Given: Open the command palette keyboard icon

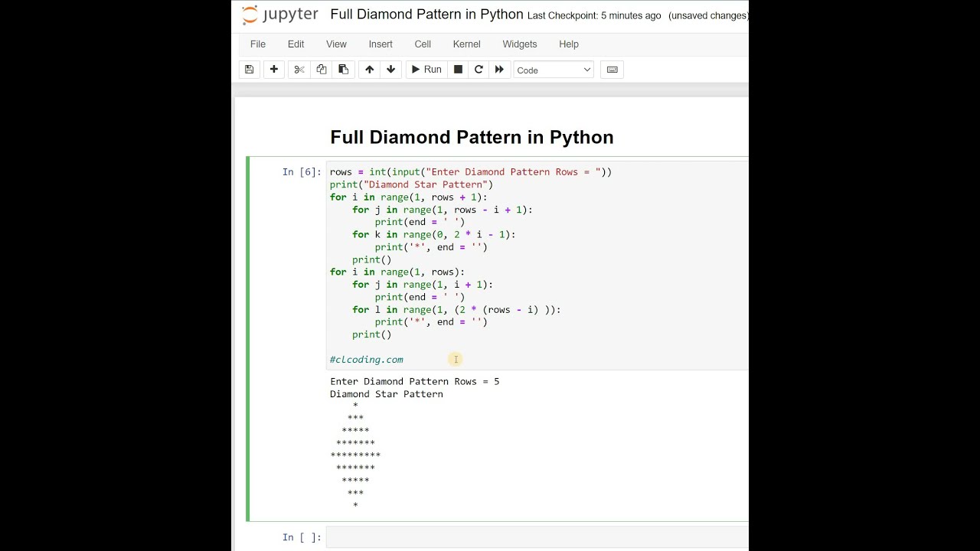Looking at the screenshot, I should pyautogui.click(x=612, y=70).
